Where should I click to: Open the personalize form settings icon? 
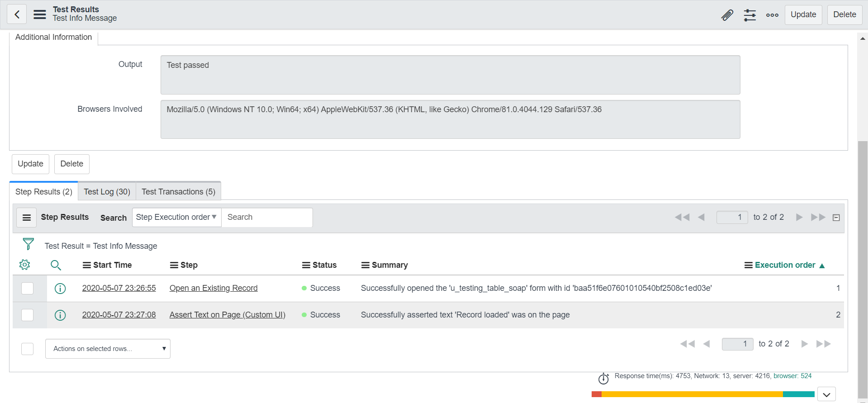coord(750,15)
